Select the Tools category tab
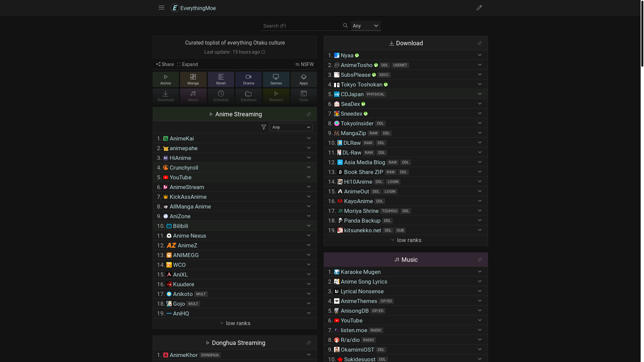This screenshot has width=644, height=362. point(304,96)
